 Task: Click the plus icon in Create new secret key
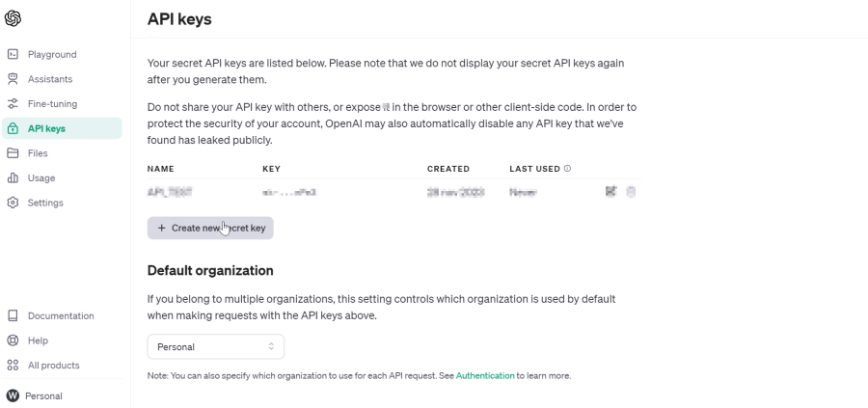162,228
